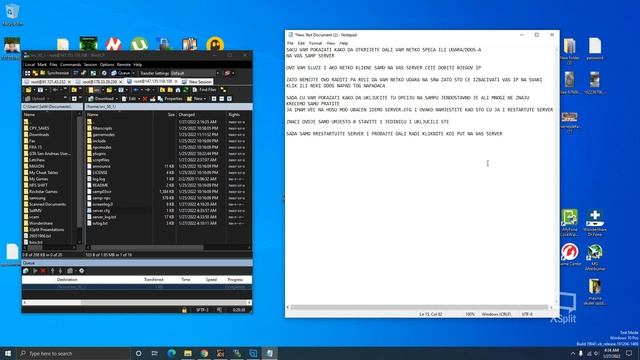Image resolution: width=640 pixels, height=360 pixels.
Task: Click the queue preferences gear icon
Action: (x=82, y=271)
